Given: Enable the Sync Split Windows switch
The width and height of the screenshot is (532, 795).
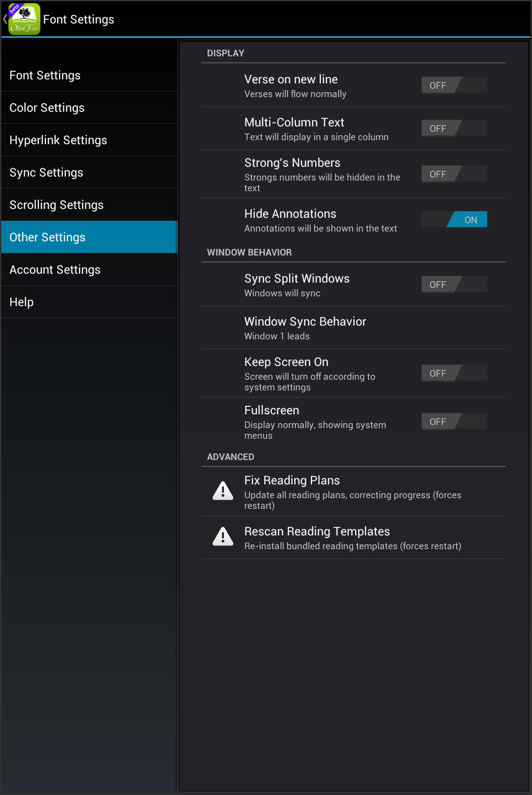Looking at the screenshot, I should coord(454,284).
